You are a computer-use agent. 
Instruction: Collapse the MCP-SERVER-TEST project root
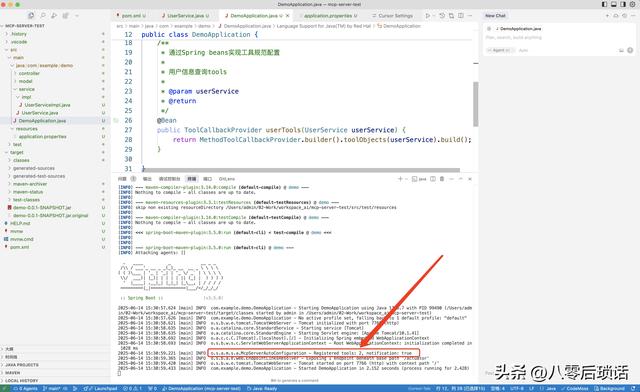[x=24, y=26]
